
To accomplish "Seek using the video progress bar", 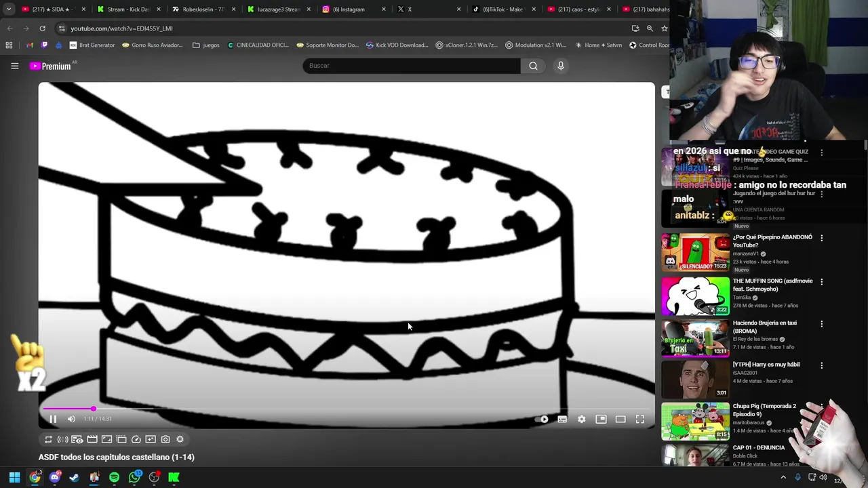I will pos(346,409).
